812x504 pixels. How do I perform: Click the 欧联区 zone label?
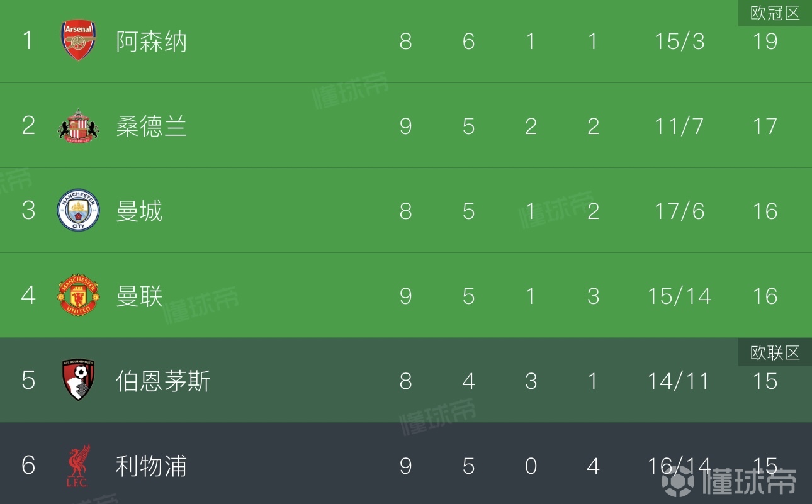pyautogui.click(x=775, y=353)
